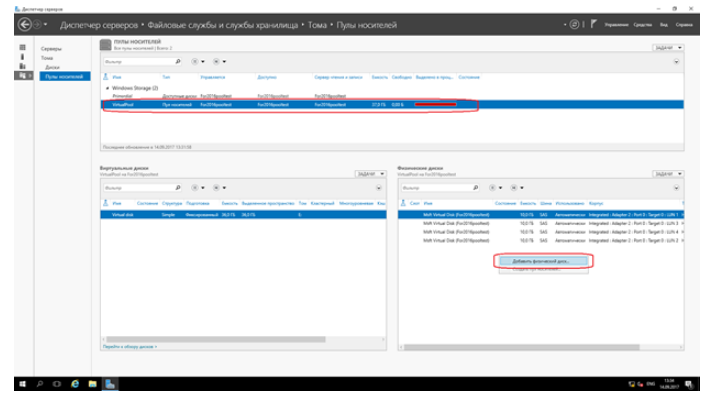Select Добавить физический диск context menu item

(x=541, y=261)
